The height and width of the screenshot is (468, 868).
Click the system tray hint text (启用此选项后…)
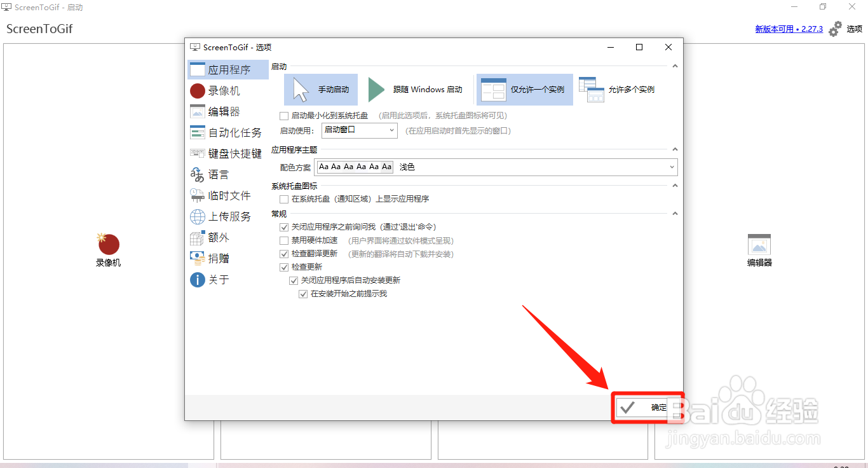point(443,116)
